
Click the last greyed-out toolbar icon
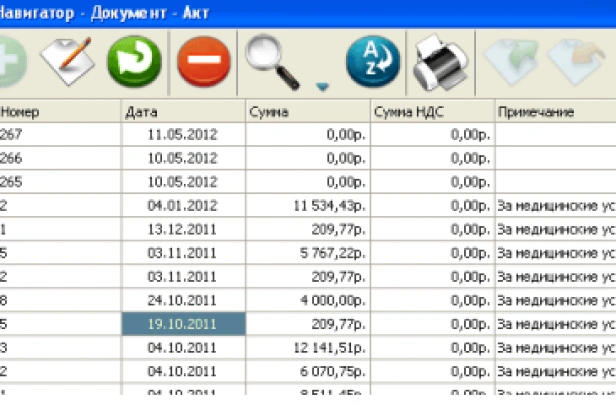click(580, 62)
